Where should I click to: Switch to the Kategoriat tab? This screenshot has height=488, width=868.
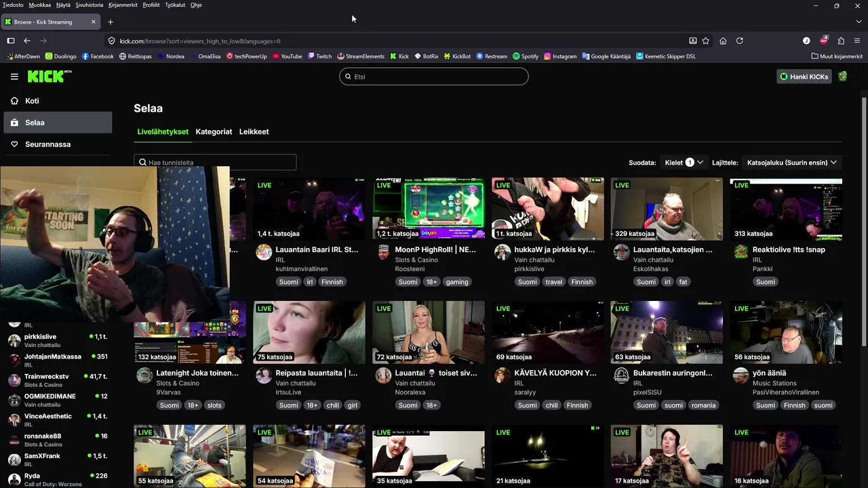[x=214, y=131]
